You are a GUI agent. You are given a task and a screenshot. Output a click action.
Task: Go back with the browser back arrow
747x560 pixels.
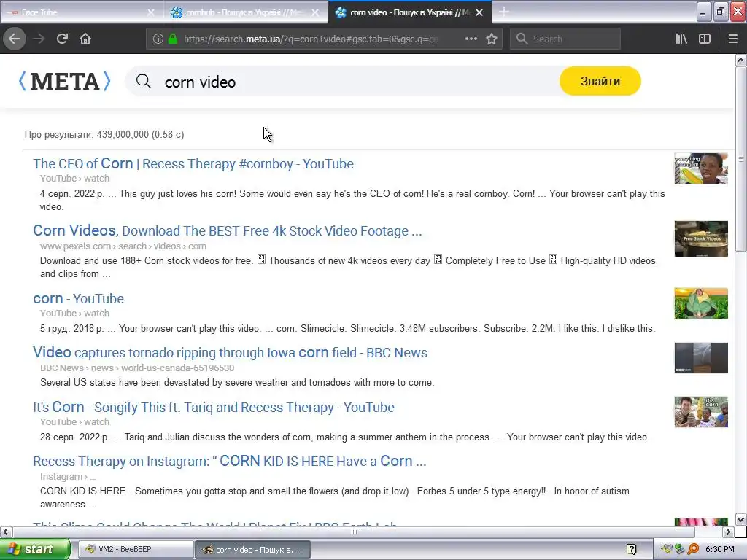pos(15,39)
